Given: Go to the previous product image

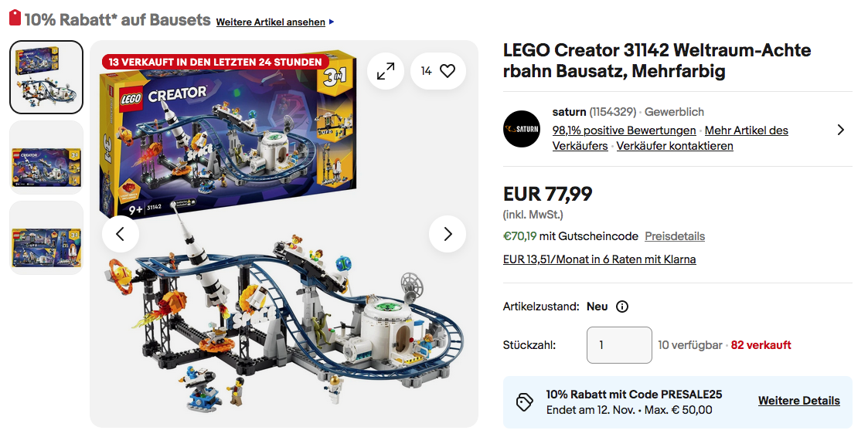Looking at the screenshot, I should 121,234.
